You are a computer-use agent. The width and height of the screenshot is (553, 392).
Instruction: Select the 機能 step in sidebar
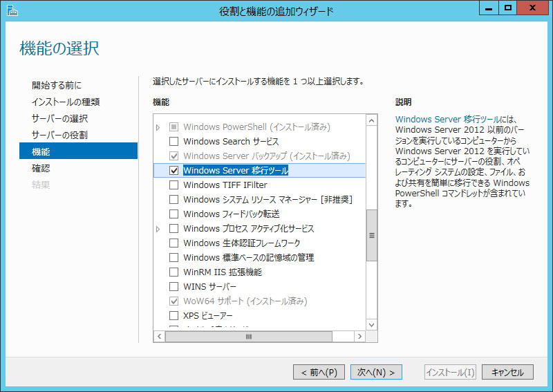point(78,151)
